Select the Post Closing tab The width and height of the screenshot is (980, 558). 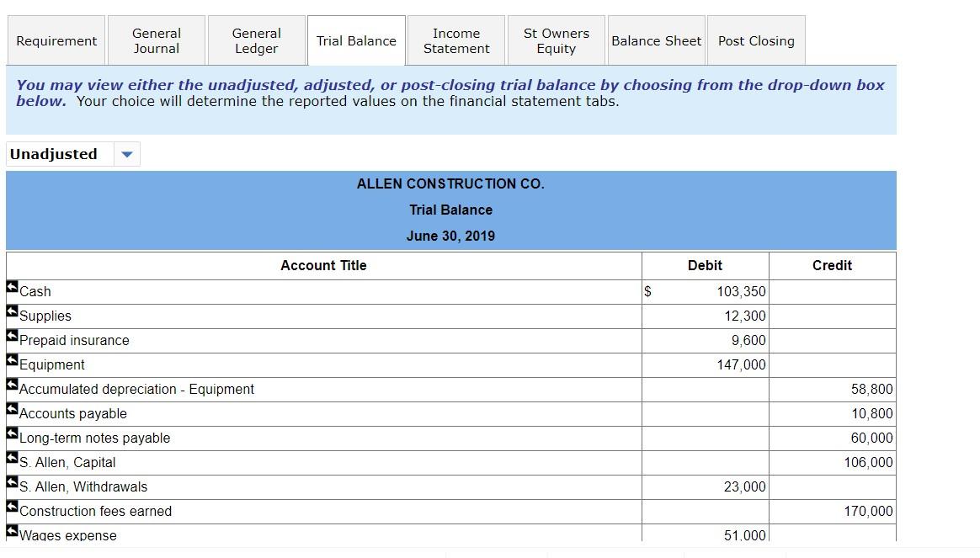[x=755, y=40]
